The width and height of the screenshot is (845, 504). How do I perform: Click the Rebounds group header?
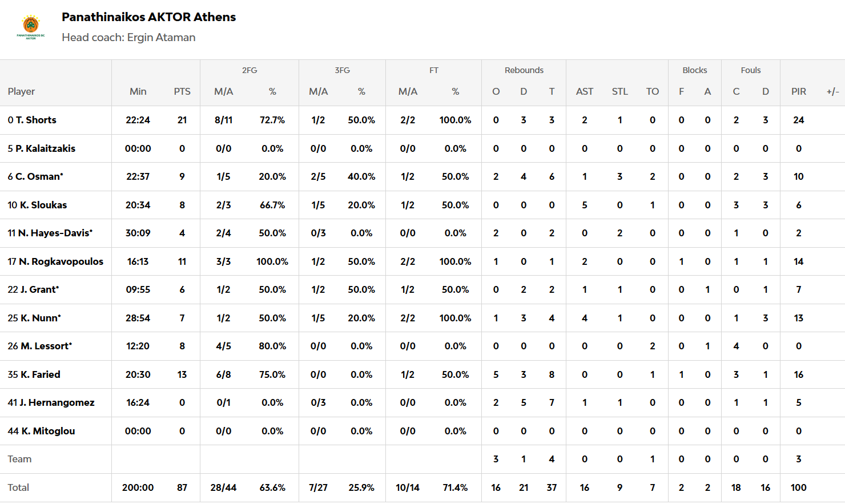pyautogui.click(x=524, y=70)
